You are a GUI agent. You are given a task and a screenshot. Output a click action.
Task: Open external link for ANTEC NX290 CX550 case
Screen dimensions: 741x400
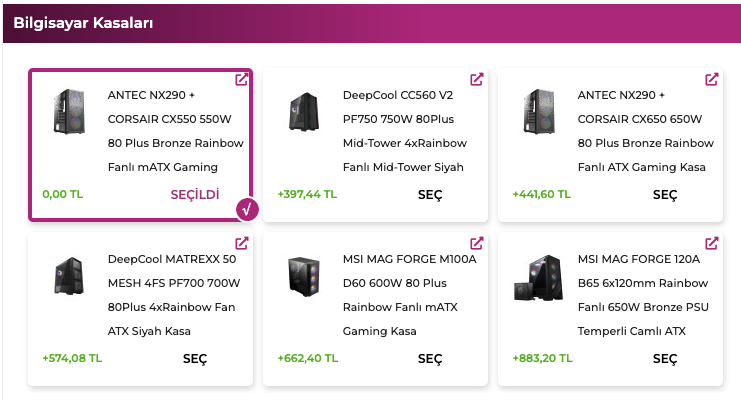click(242, 79)
